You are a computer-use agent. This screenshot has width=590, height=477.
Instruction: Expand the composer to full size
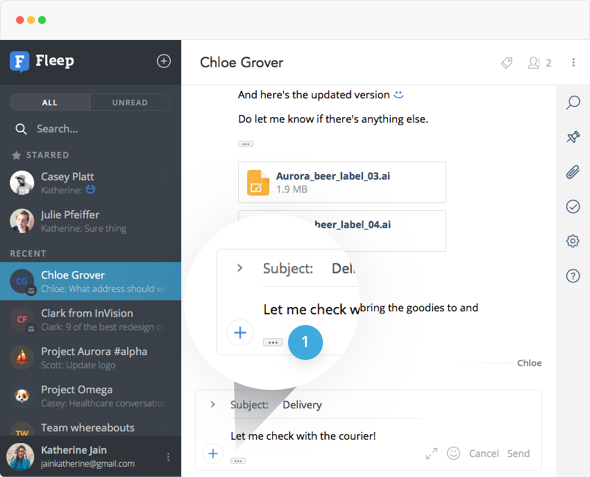coord(432,453)
